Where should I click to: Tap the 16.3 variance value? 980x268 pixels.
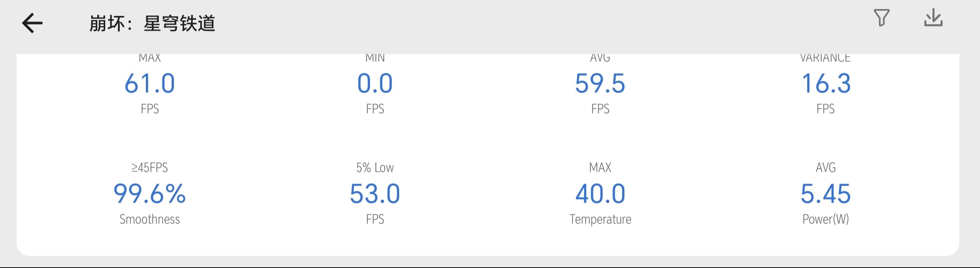[826, 83]
